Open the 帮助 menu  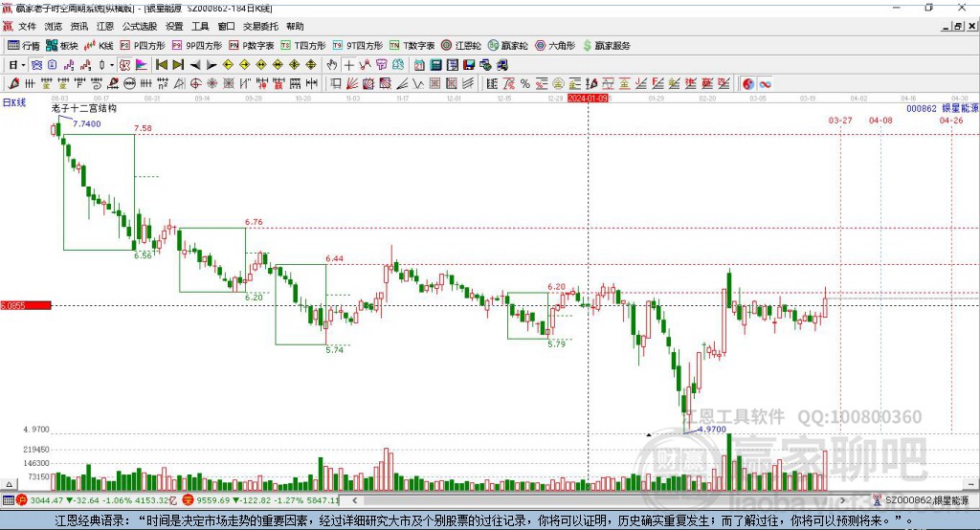pos(295,26)
